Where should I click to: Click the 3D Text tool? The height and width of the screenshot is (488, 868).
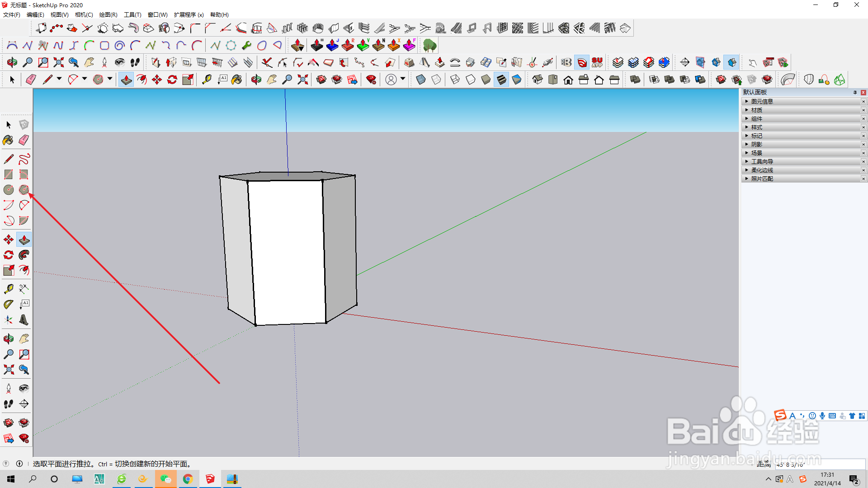tap(24, 320)
